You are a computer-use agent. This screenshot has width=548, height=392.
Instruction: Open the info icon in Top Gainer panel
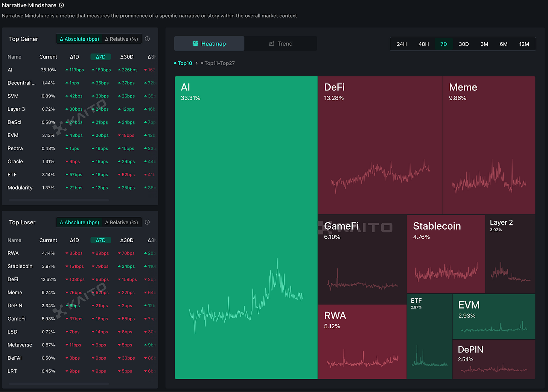pyautogui.click(x=147, y=39)
